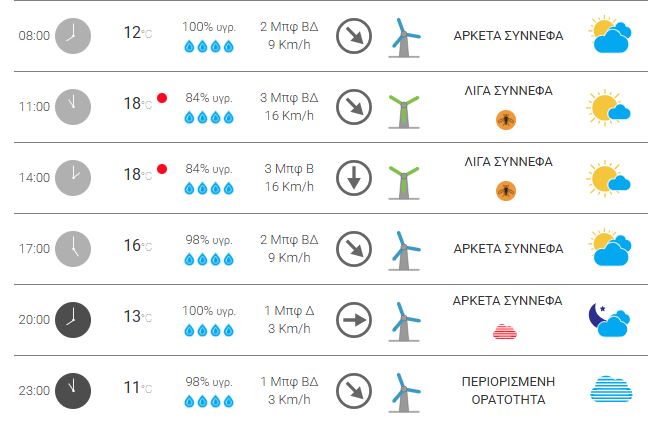Click the 12°C temperature at 08:00
This screenshot has height=424, width=664.
click(137, 33)
